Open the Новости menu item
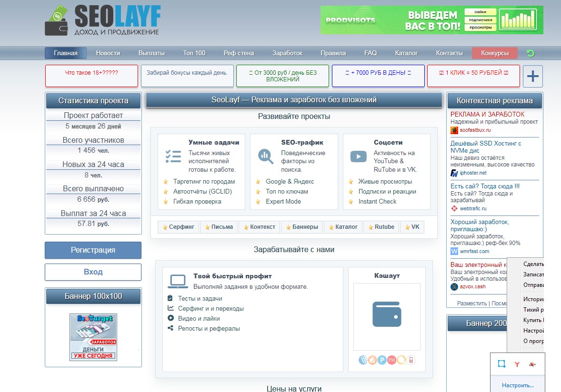 pos(108,53)
